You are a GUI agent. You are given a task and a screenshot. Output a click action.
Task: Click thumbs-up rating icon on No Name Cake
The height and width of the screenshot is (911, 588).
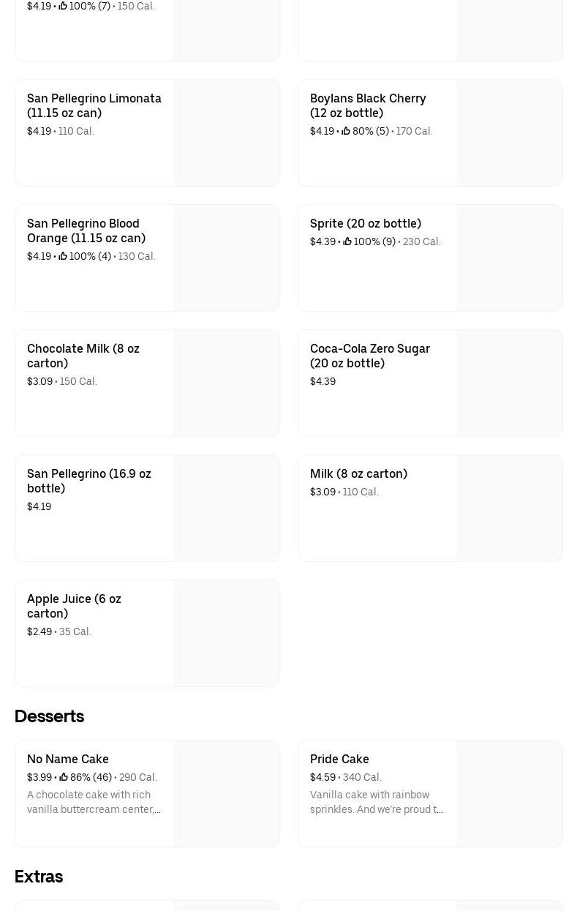pyautogui.click(x=64, y=778)
